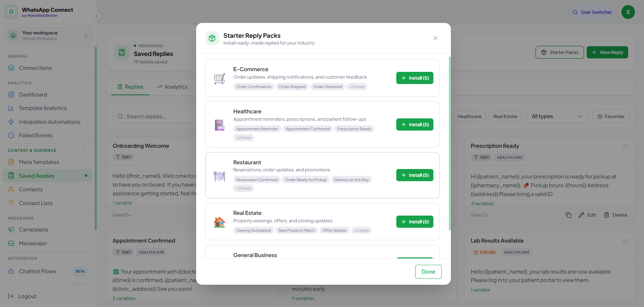The image size is (644, 307).
Task: Click the Logout icon in sidebar
Action: (11, 296)
